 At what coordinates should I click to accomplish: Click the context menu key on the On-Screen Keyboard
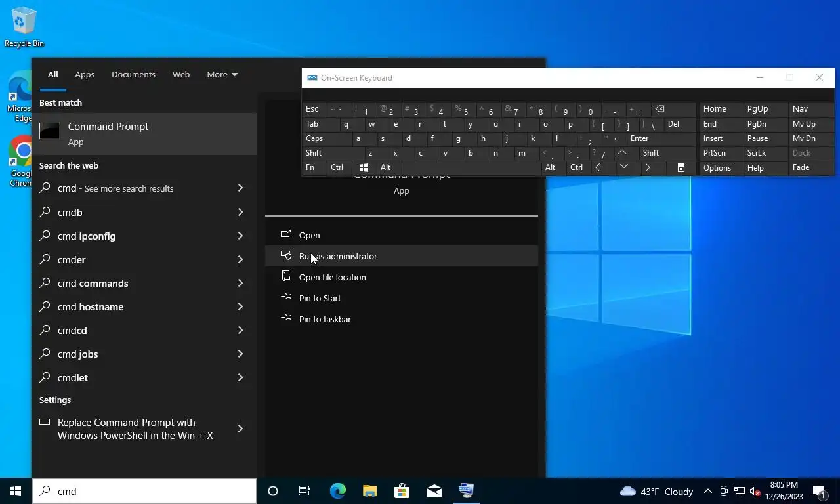[x=681, y=167]
